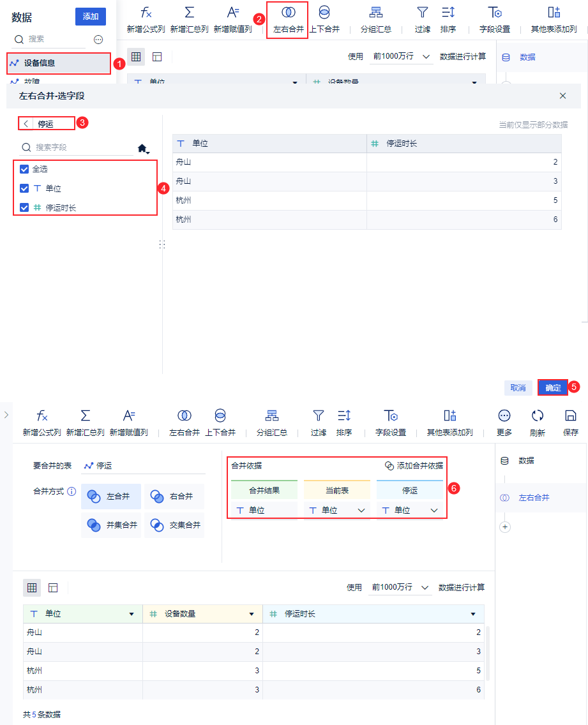This screenshot has height=725, width=588.
Task: Click the 保存 save icon
Action: pos(570,415)
